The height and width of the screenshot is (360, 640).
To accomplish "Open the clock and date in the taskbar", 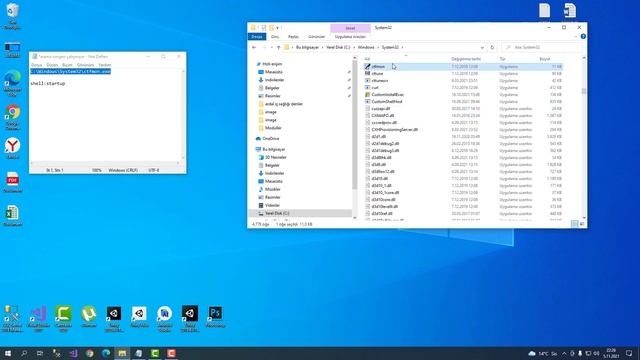I will [x=611, y=353].
